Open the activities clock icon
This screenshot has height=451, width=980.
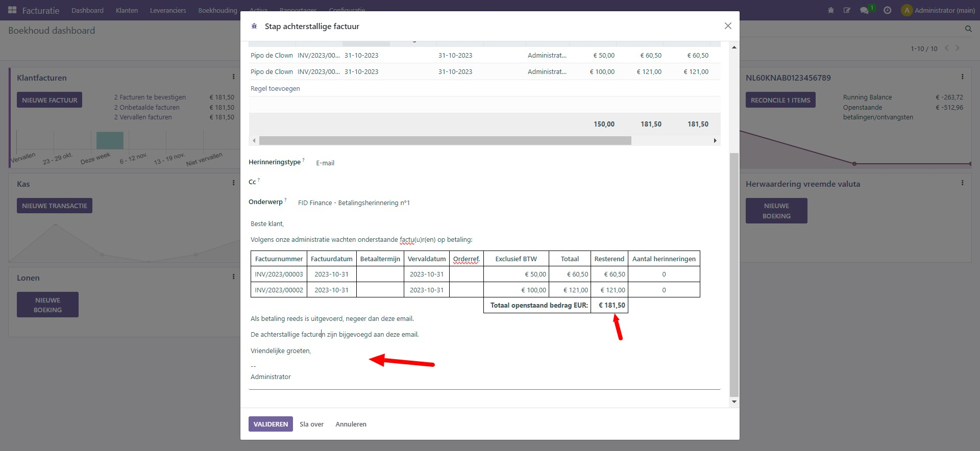[888, 10]
